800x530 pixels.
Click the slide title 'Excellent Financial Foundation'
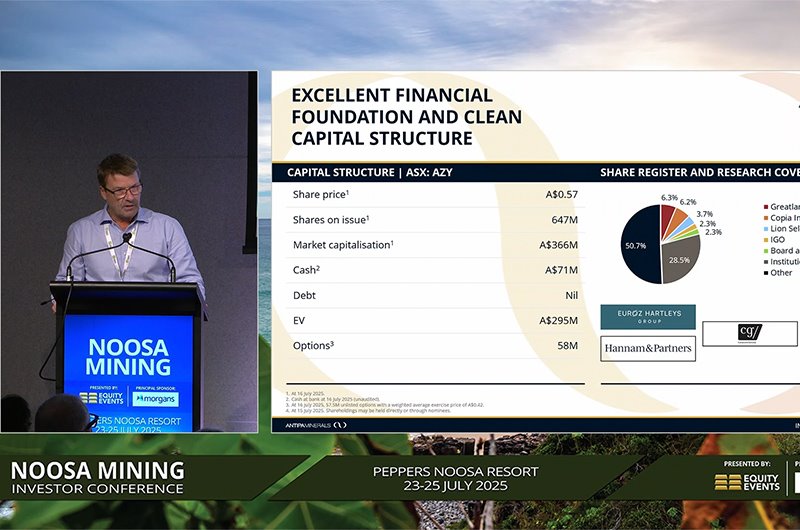coord(407,117)
